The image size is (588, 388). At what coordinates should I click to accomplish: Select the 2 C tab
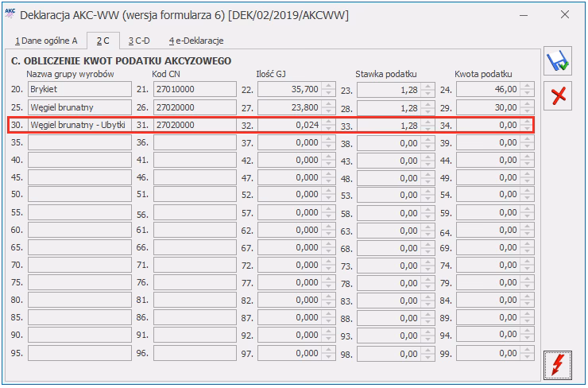tap(103, 41)
